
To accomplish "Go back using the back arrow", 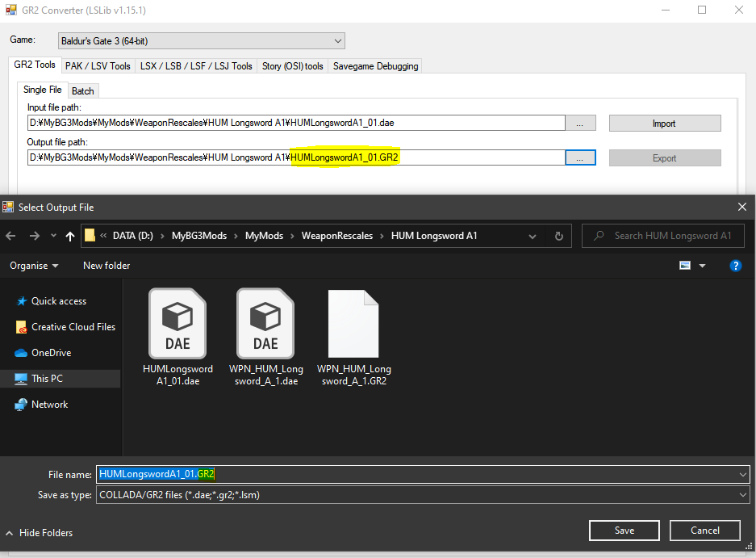I will [10, 236].
